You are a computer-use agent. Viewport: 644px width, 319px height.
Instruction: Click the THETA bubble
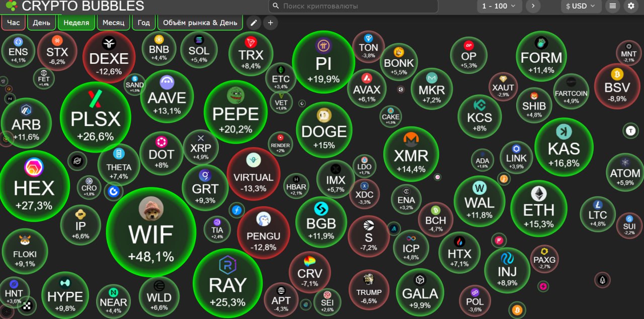pos(119,165)
